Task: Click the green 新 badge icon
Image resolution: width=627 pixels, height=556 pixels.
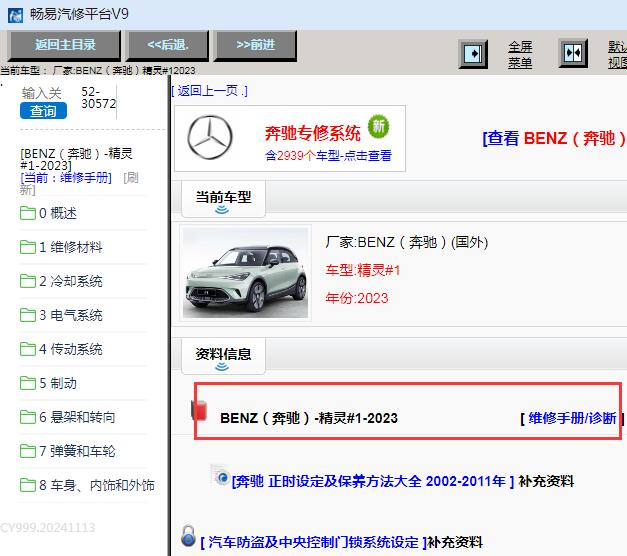Action: [378, 127]
